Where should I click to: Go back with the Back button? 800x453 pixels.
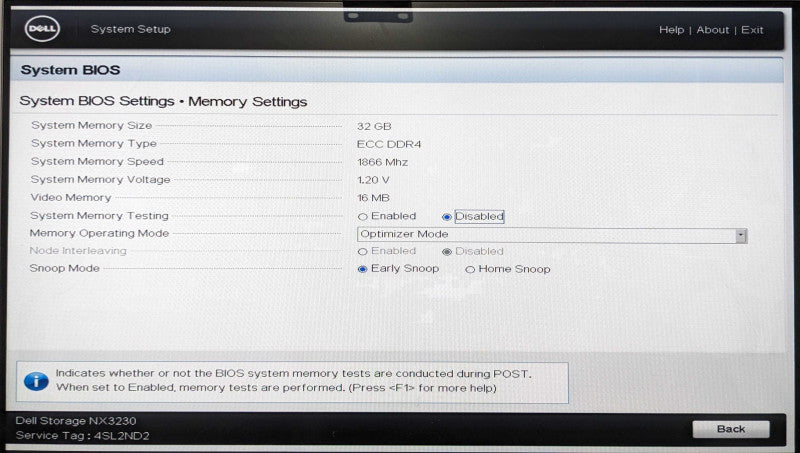tap(731, 429)
